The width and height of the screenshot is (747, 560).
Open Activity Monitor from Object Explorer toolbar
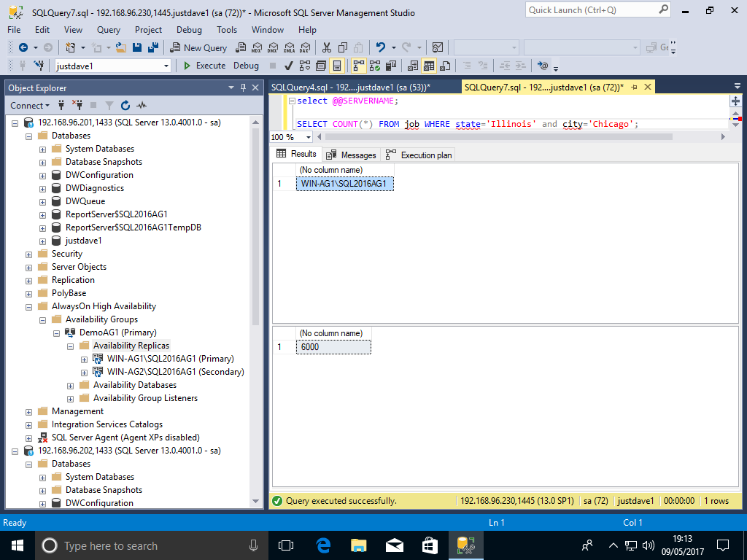(x=142, y=105)
